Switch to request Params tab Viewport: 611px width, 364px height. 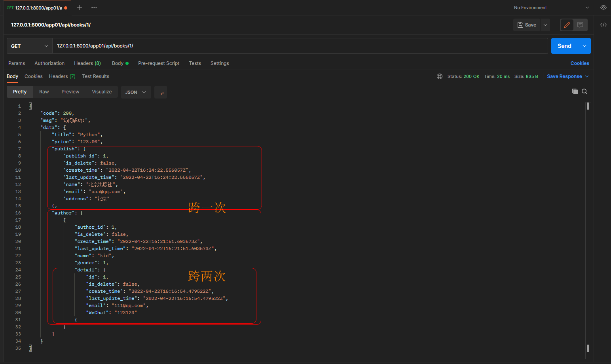tap(17, 63)
